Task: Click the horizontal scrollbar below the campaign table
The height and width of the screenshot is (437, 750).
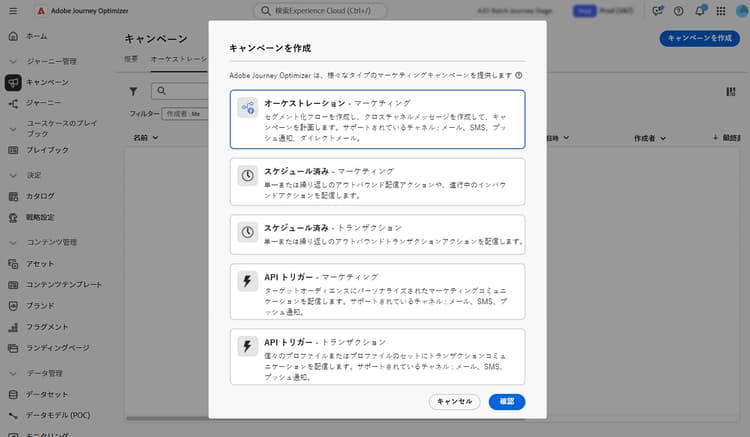Action: pyautogui.click(x=325, y=418)
